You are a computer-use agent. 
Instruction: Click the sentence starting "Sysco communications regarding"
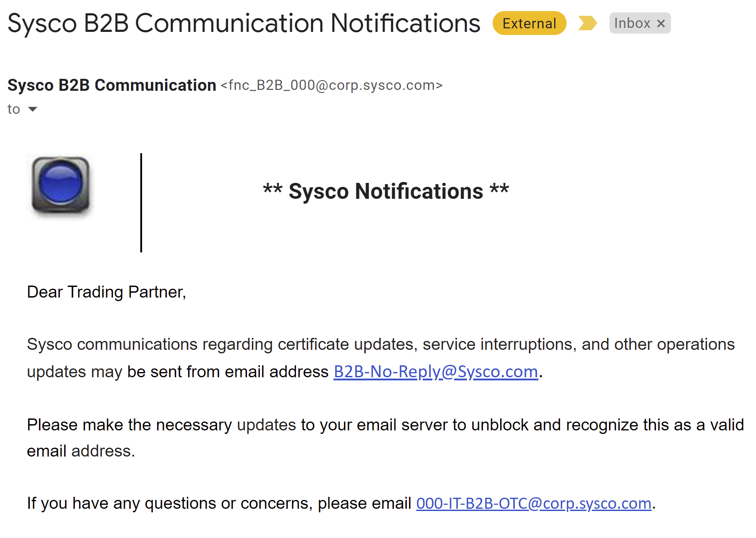[x=380, y=344]
